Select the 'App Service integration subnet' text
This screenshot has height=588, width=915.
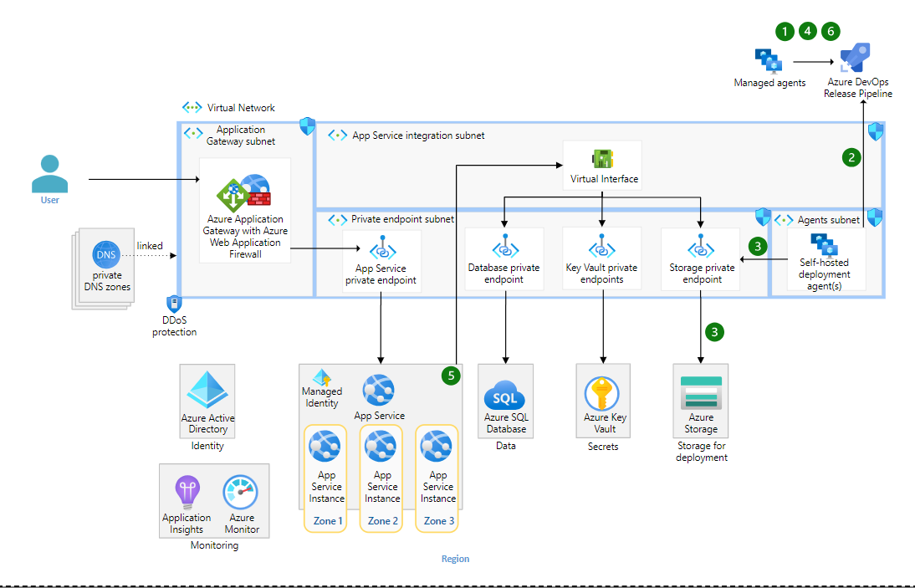pyautogui.click(x=418, y=135)
